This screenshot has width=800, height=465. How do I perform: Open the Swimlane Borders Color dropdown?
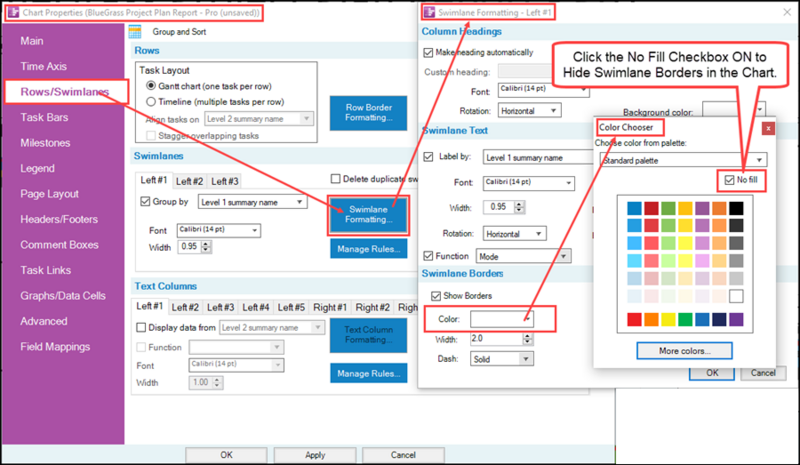point(502,319)
